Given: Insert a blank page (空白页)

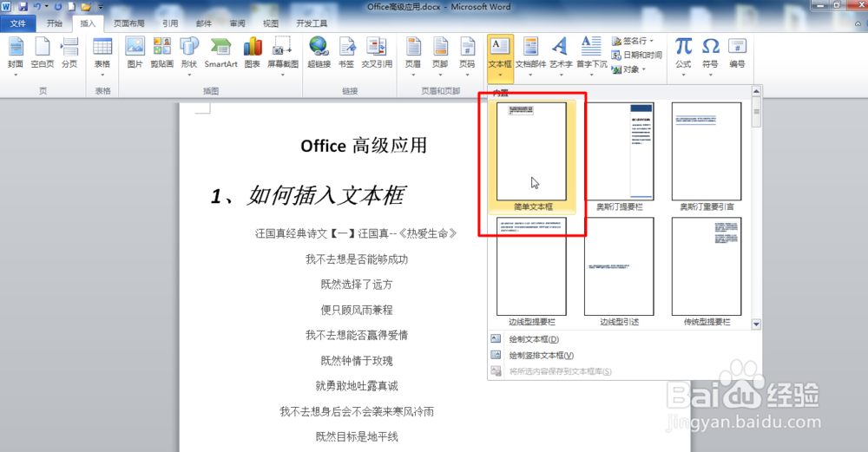Looking at the screenshot, I should coord(42,54).
